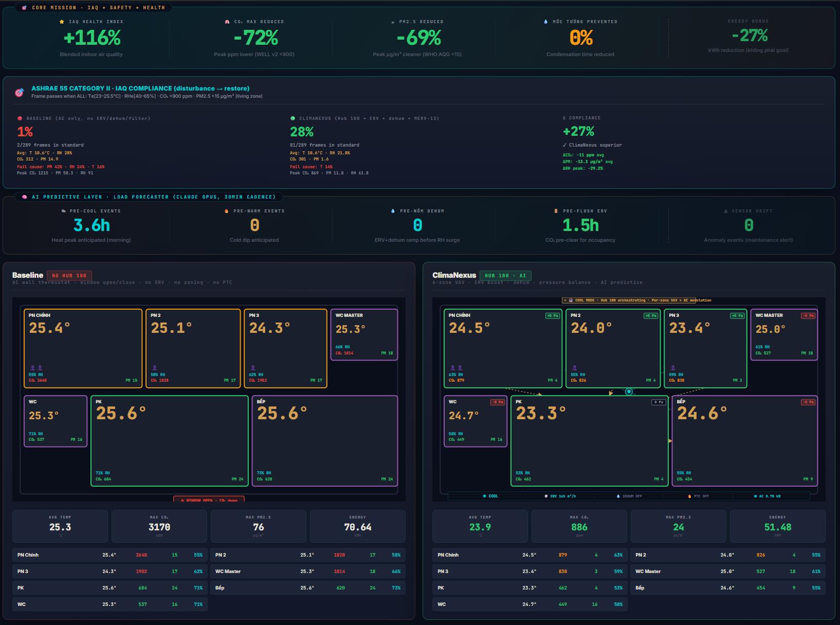The width and height of the screenshot is (840, 625).
Task: Click the occupant icon in Baseline PN 3 room
Action: tap(252, 368)
